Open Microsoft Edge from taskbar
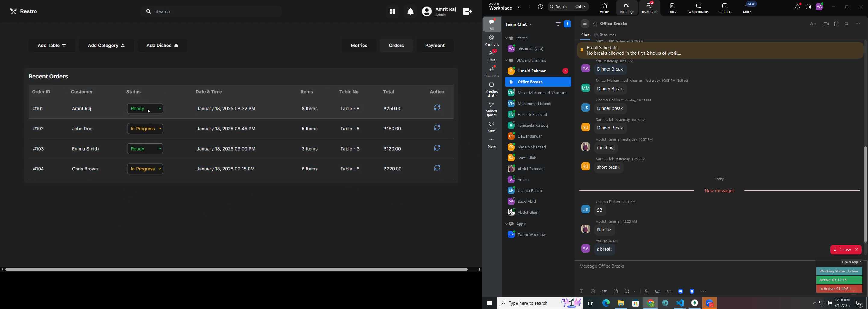The image size is (868, 309). point(605,303)
